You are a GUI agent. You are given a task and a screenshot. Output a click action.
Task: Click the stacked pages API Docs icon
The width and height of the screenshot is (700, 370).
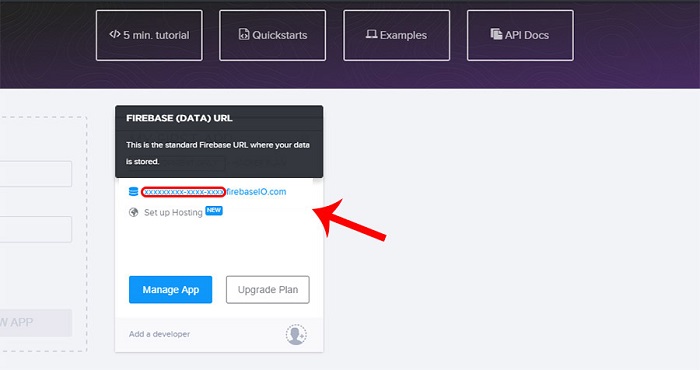click(496, 34)
